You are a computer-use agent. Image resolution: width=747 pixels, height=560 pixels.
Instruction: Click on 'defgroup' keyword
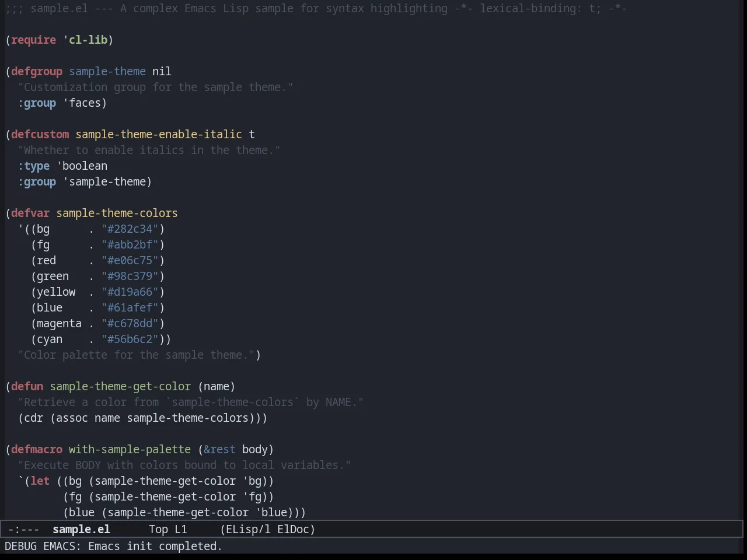pos(37,71)
